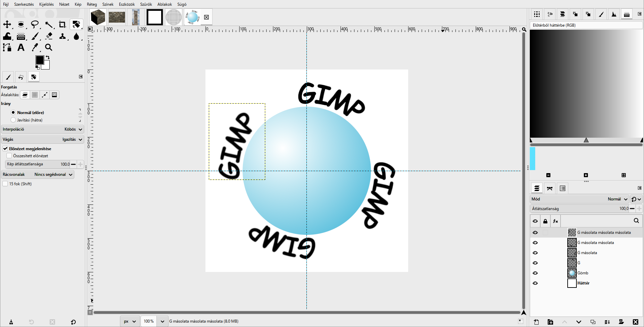Open the Réteg menu
644x327 pixels.
(92, 4)
